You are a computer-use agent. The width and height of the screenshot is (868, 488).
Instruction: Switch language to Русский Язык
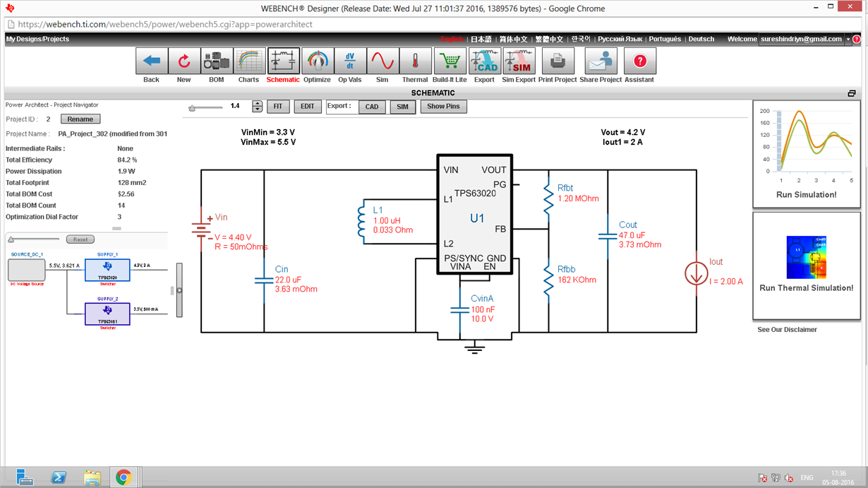620,40
